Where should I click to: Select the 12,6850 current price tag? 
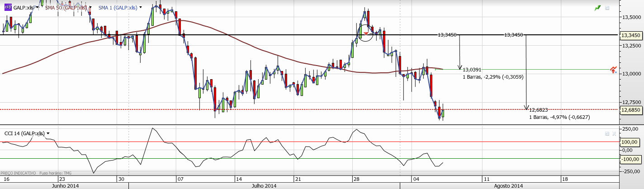[630, 109]
